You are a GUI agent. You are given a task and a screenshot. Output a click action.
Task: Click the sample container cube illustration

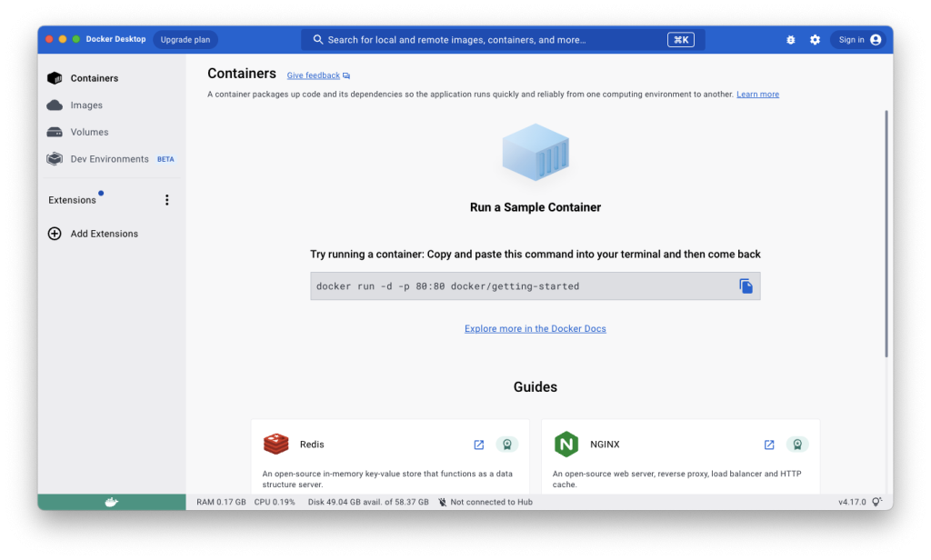pos(536,152)
